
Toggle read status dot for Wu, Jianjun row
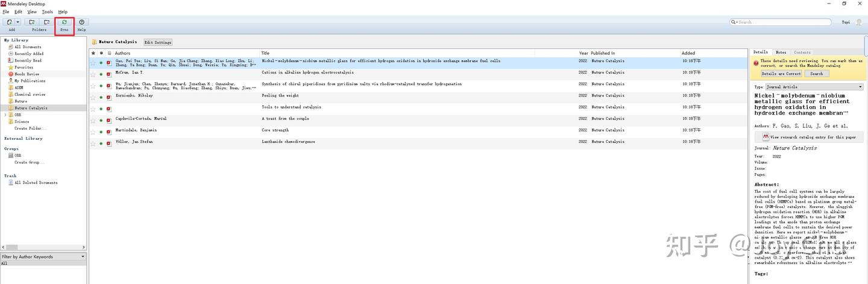[101, 86]
